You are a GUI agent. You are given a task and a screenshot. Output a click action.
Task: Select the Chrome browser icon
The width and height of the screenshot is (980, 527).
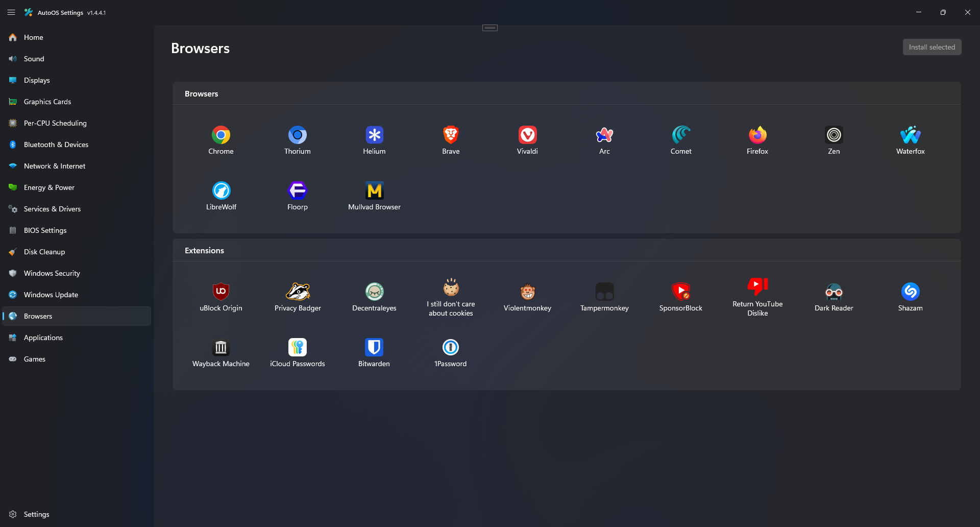click(x=221, y=135)
